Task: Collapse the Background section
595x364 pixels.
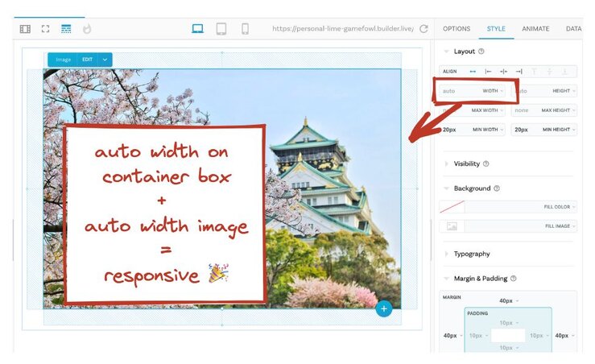Action: point(446,188)
